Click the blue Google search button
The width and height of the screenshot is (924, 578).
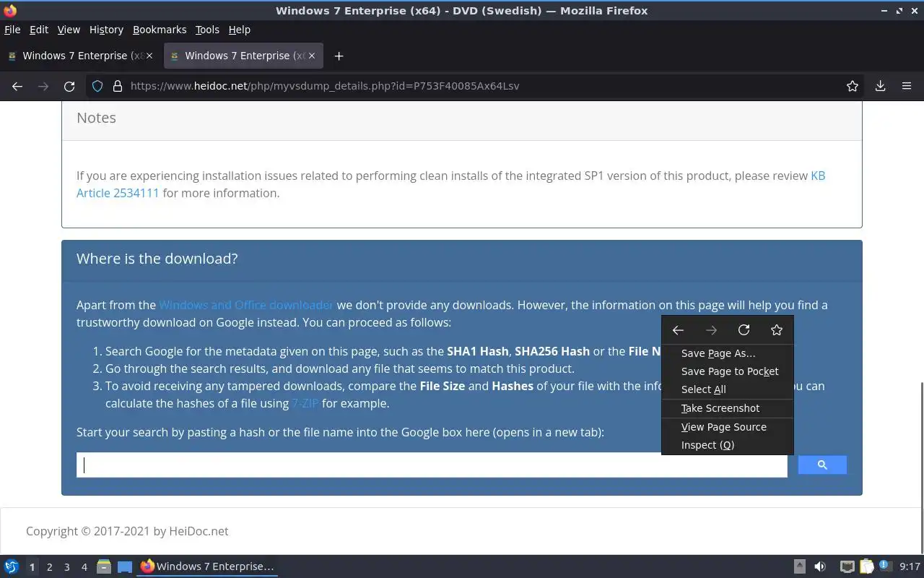tap(822, 465)
